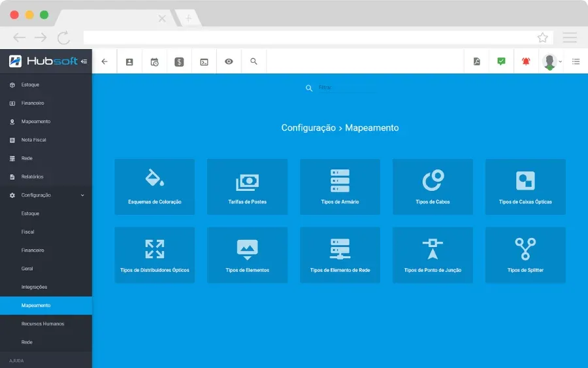588x368 pixels.
Task: Open the browser hamburger menu
Action: (569, 37)
